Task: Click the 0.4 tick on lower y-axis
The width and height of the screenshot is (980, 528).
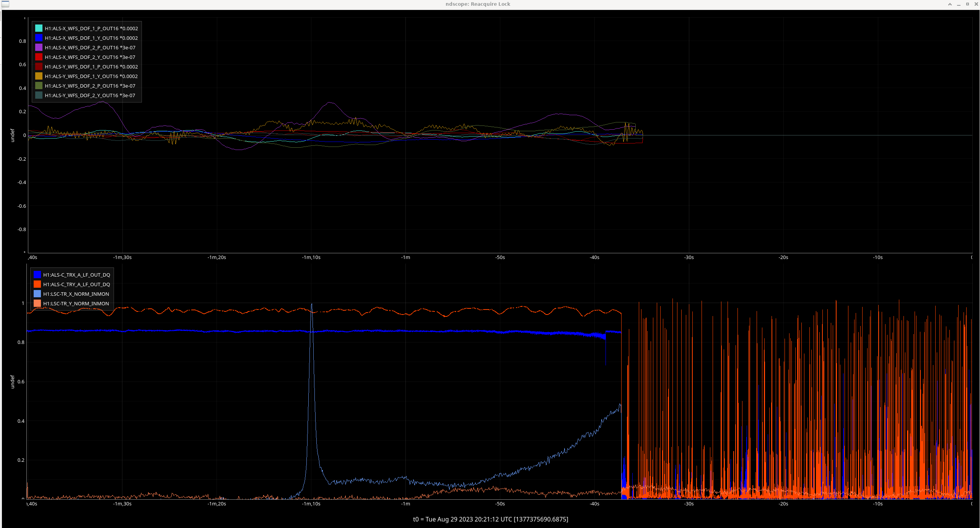Action: [21, 421]
